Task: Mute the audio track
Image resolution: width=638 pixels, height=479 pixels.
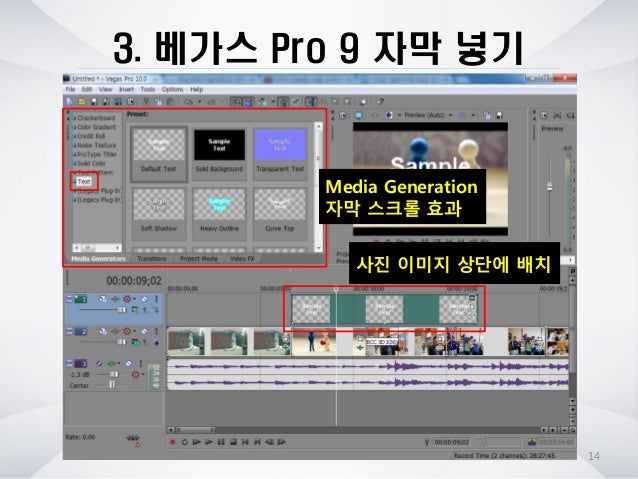Action: coord(128,363)
